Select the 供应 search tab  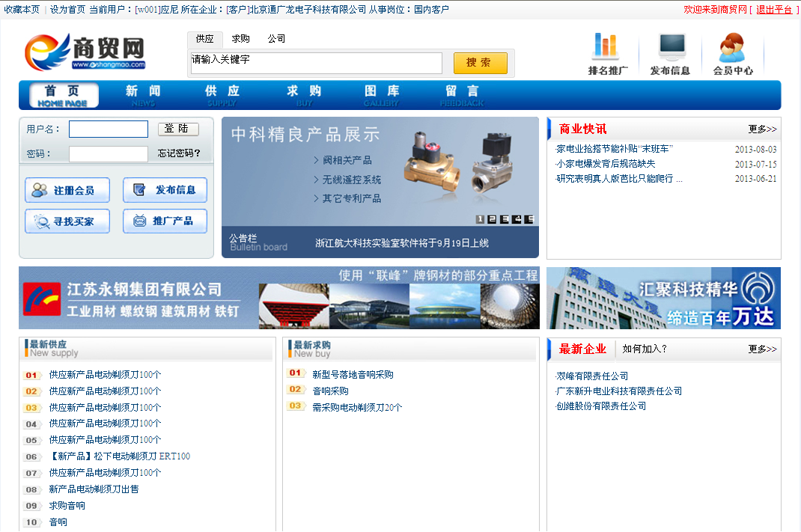[205, 39]
